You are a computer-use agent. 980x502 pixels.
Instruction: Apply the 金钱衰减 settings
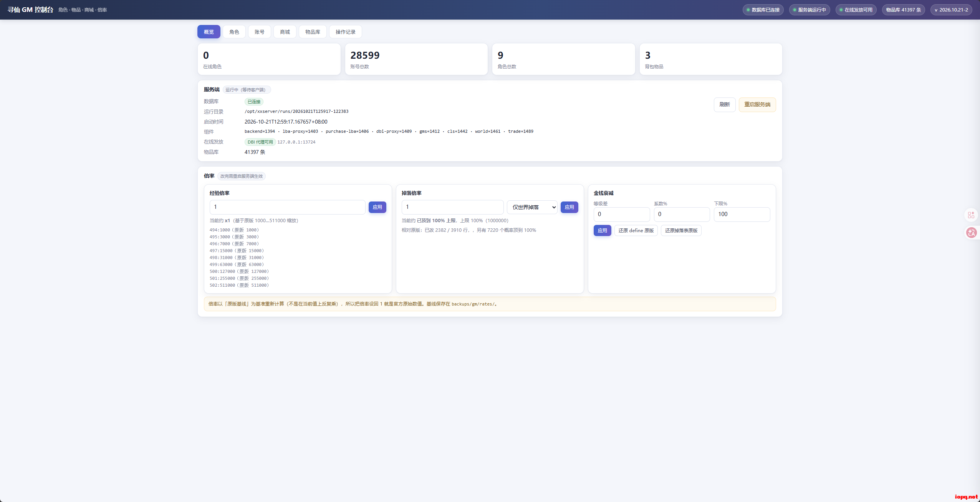[x=603, y=231]
